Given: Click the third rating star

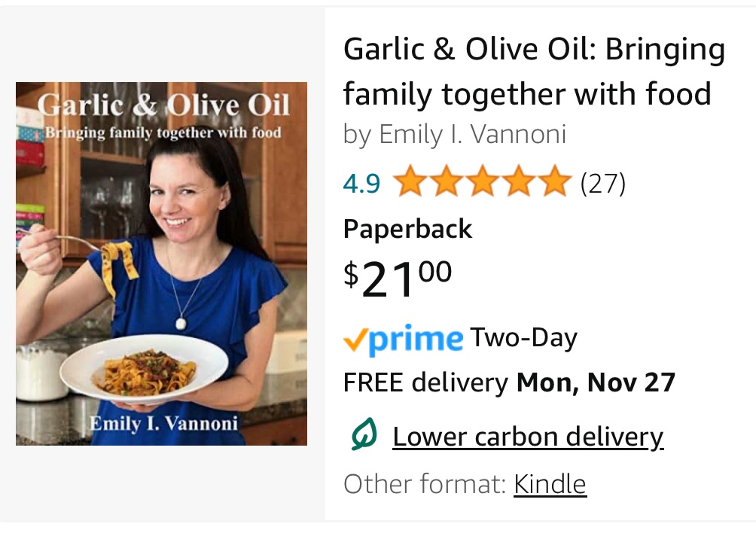Looking at the screenshot, I should click(482, 183).
